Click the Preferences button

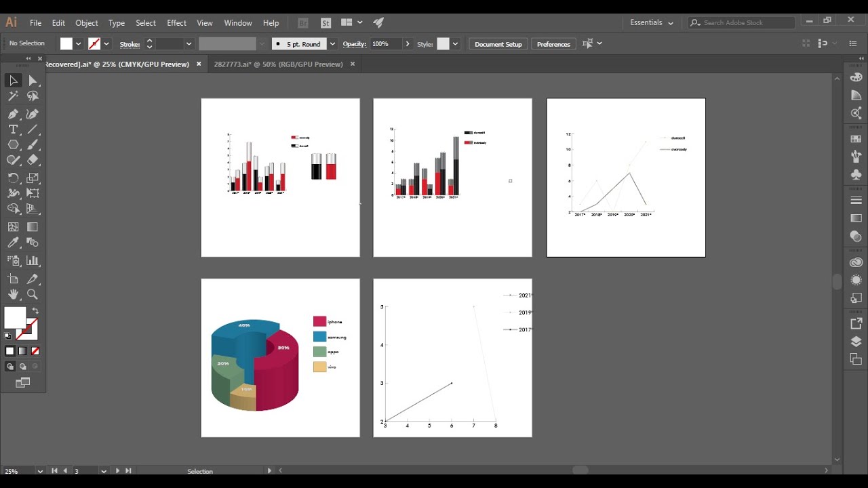point(553,44)
